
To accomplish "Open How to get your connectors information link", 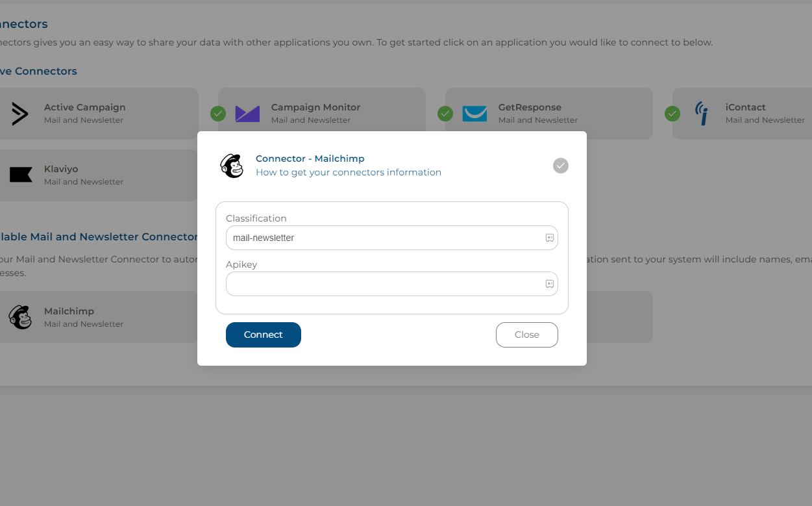I will point(349,172).
